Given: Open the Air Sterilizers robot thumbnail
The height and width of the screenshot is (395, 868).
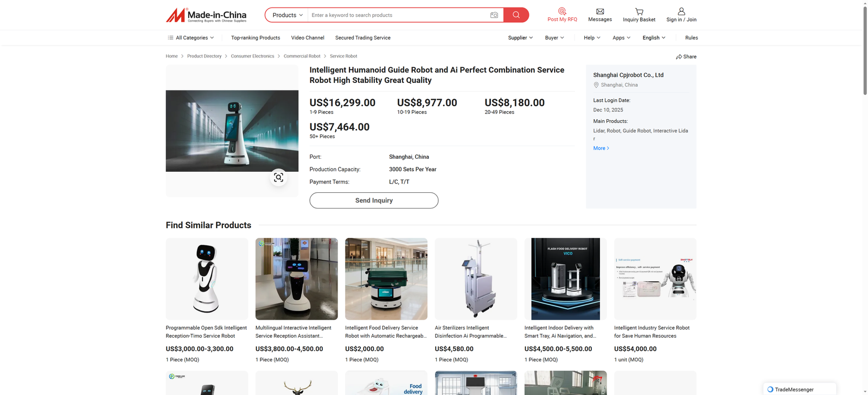Looking at the screenshot, I should click(476, 279).
